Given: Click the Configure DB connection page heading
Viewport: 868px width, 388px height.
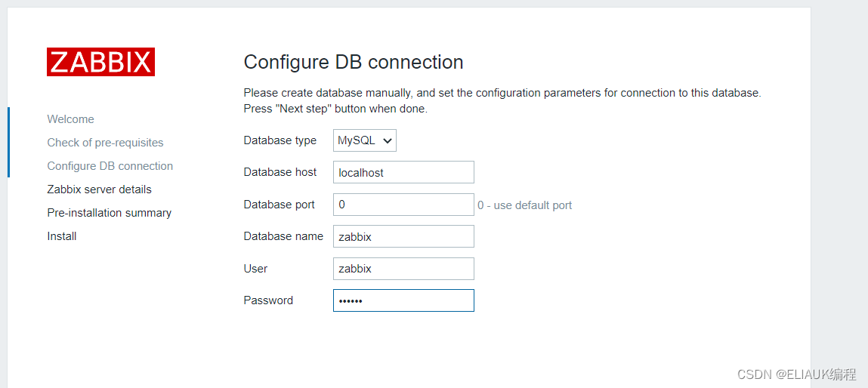Looking at the screenshot, I should coord(354,62).
